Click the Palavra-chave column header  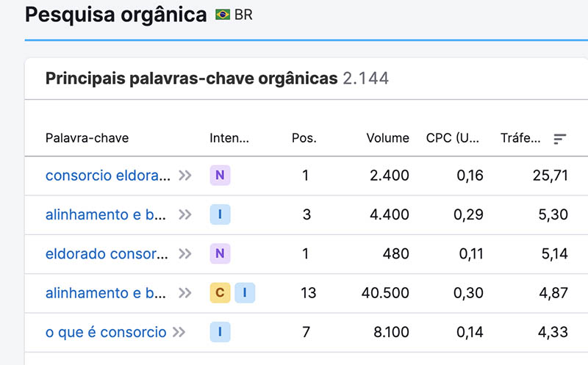coord(87,138)
